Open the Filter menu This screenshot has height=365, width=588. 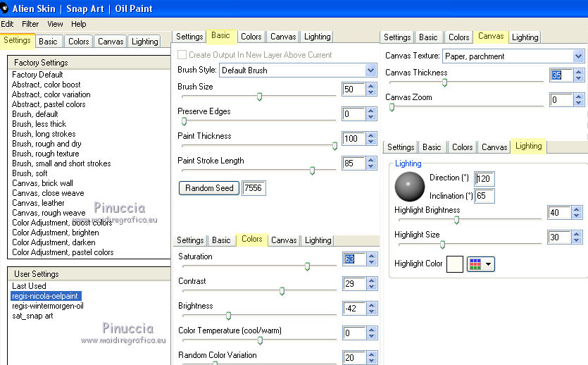[x=30, y=24]
